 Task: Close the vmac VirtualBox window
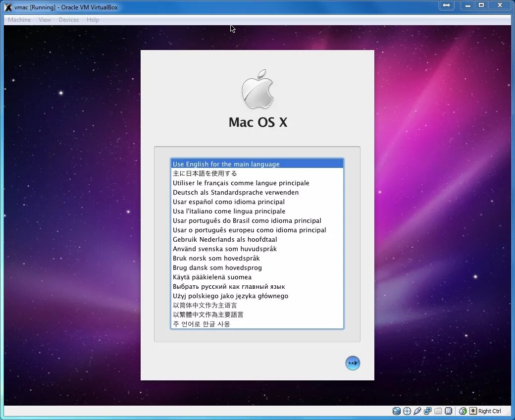click(500, 5)
